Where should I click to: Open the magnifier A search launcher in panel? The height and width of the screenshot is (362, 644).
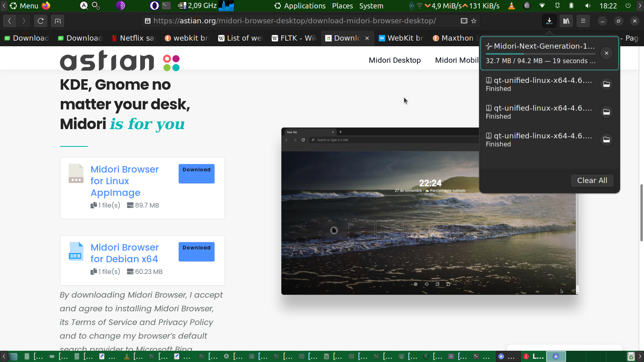click(84, 6)
